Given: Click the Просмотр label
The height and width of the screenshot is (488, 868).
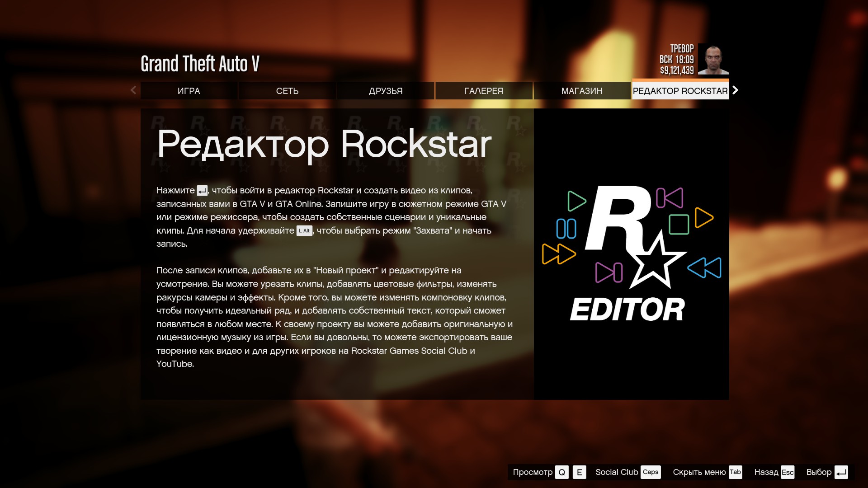Looking at the screenshot, I should (533, 472).
